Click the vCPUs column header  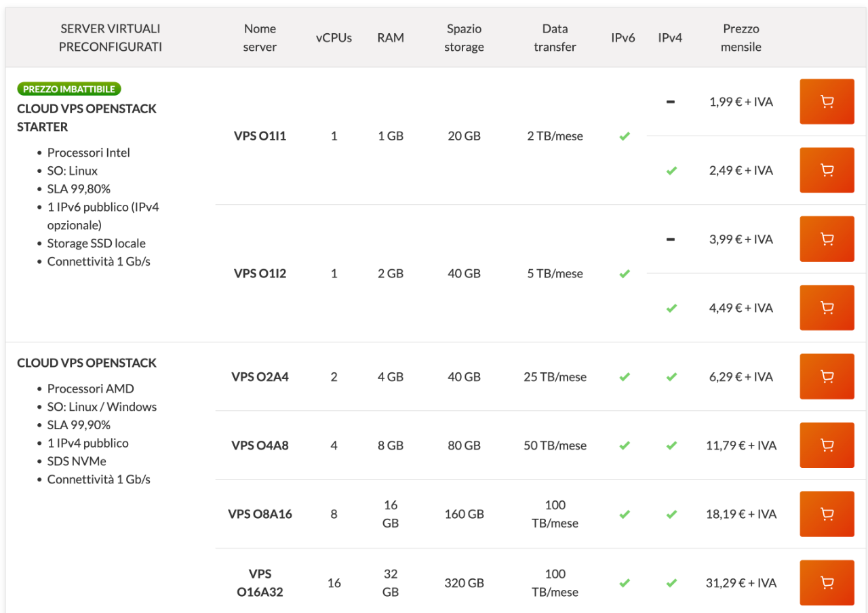(334, 38)
